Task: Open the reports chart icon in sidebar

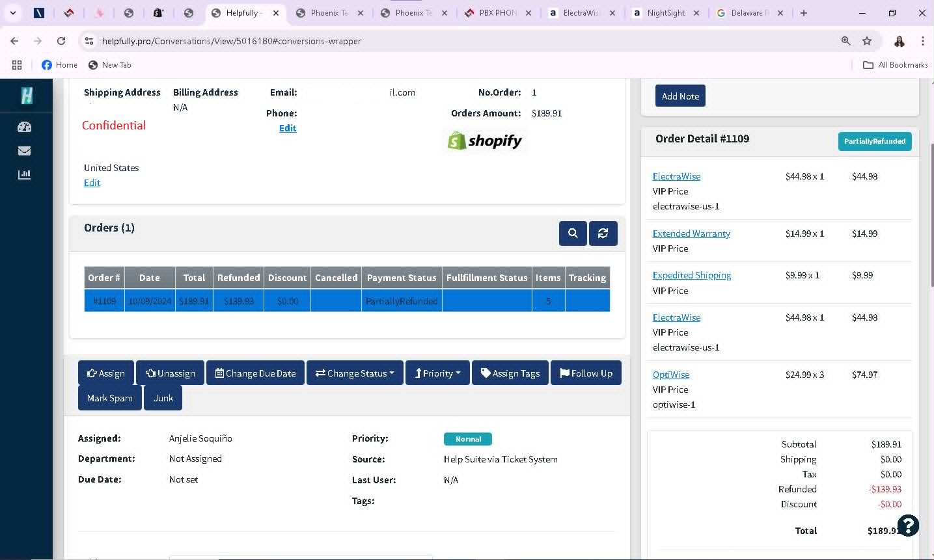Action: coord(24,174)
